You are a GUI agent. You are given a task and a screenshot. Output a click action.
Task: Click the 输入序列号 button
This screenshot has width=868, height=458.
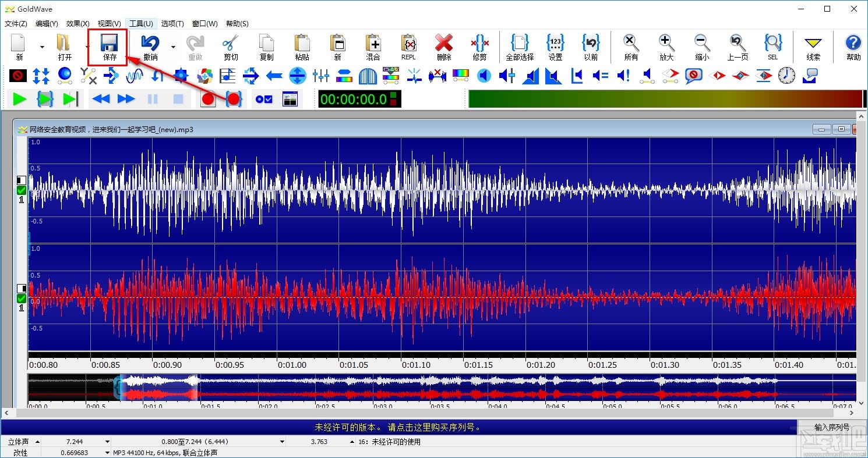pyautogui.click(x=832, y=427)
